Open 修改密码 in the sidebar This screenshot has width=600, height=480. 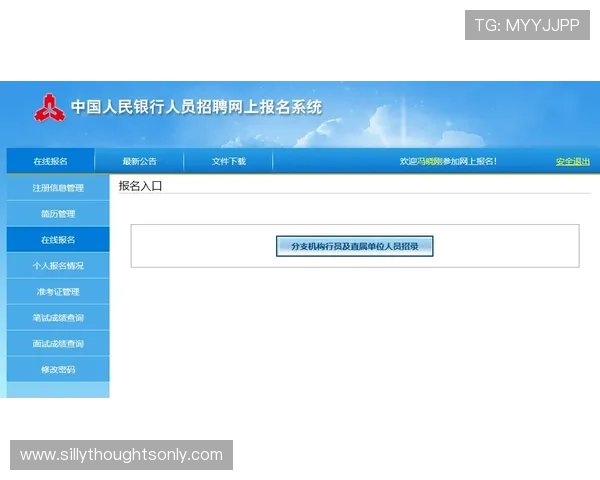coord(58,369)
